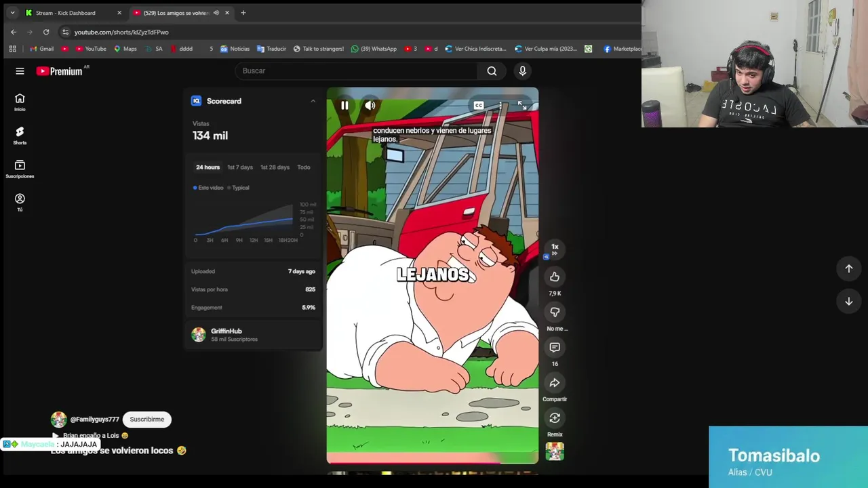Viewport: 868px width, 488px height.
Task: Select the Todo tab in Scorecard
Action: click(x=304, y=167)
